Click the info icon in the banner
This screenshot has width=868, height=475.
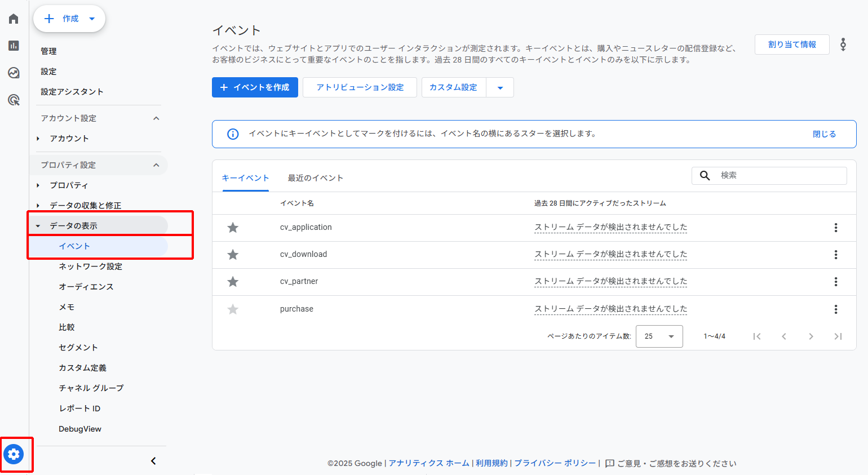point(233,134)
